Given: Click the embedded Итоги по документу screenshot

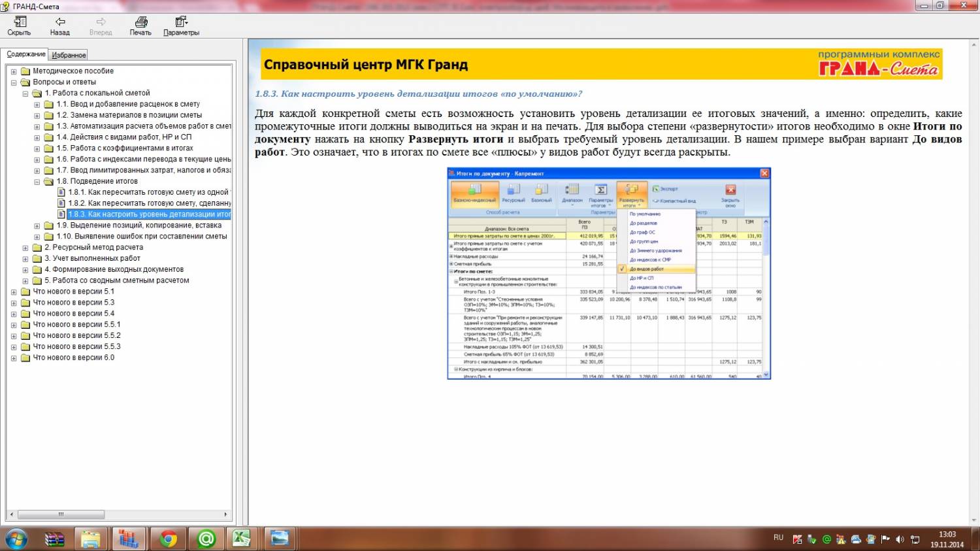Looking at the screenshot, I should pos(608,273).
